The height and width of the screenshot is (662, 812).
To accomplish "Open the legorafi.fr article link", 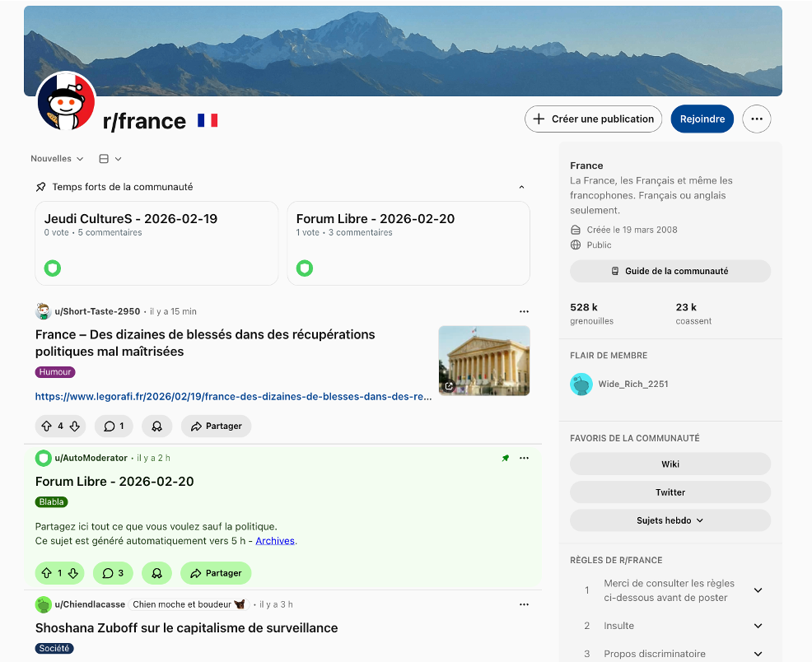I will (x=233, y=397).
